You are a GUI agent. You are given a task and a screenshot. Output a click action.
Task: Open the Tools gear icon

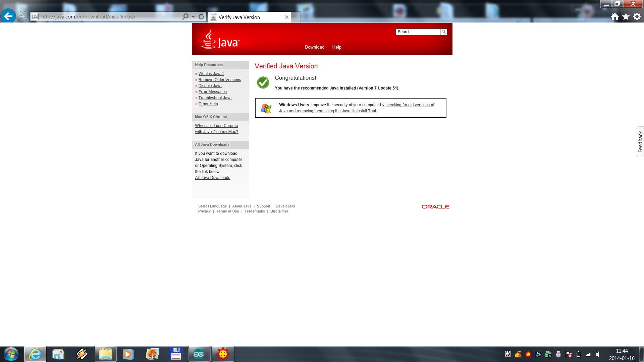637,17
